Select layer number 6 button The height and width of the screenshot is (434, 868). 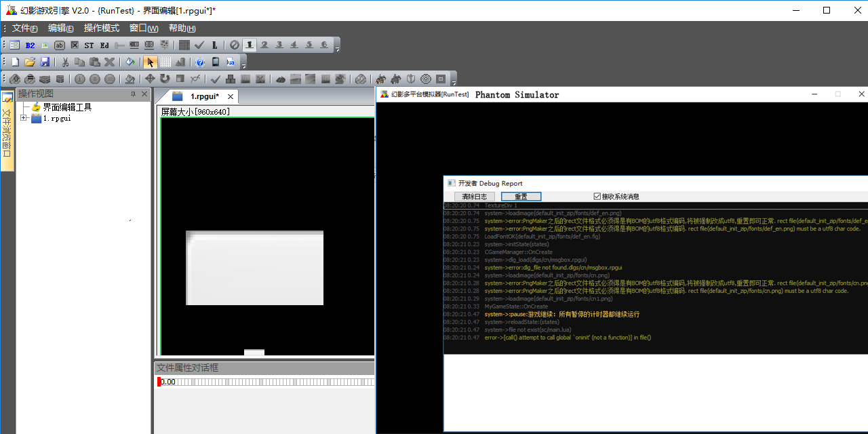pyautogui.click(x=324, y=45)
